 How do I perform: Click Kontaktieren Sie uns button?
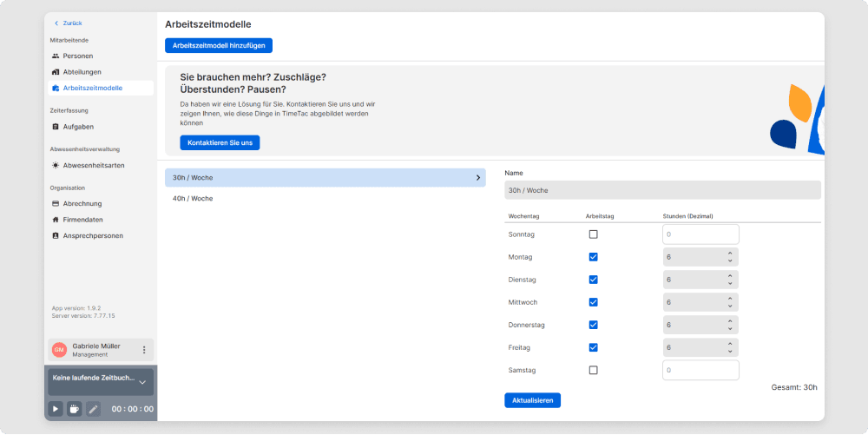(x=220, y=142)
